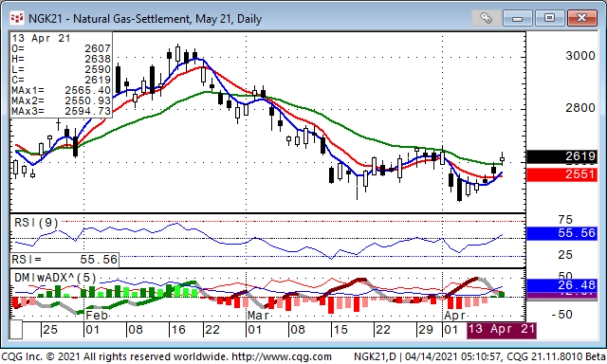Click the -50 level on DMI scale
This screenshot has width=607, height=364.
(562, 315)
